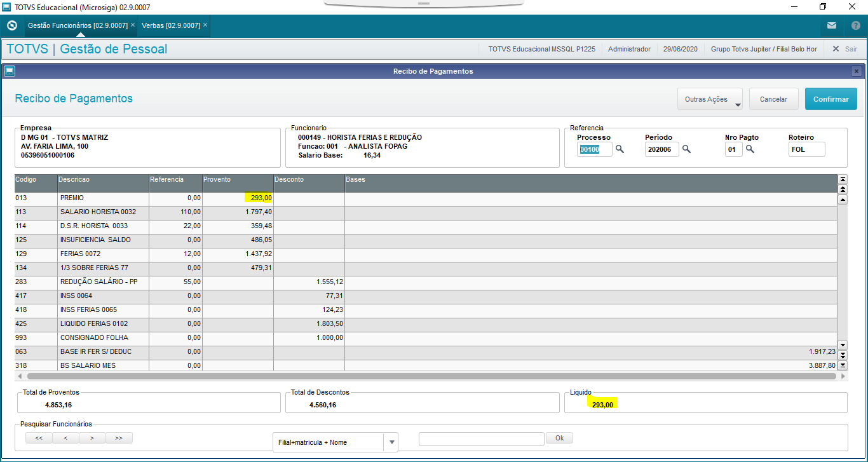Click Grupo Totvs Jupiter / Filial Belo Hor
Viewport: 868px width, 462px height.
point(764,49)
